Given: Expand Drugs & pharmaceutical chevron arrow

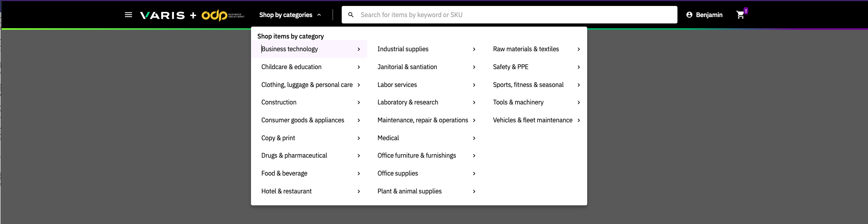Looking at the screenshot, I should (359, 155).
